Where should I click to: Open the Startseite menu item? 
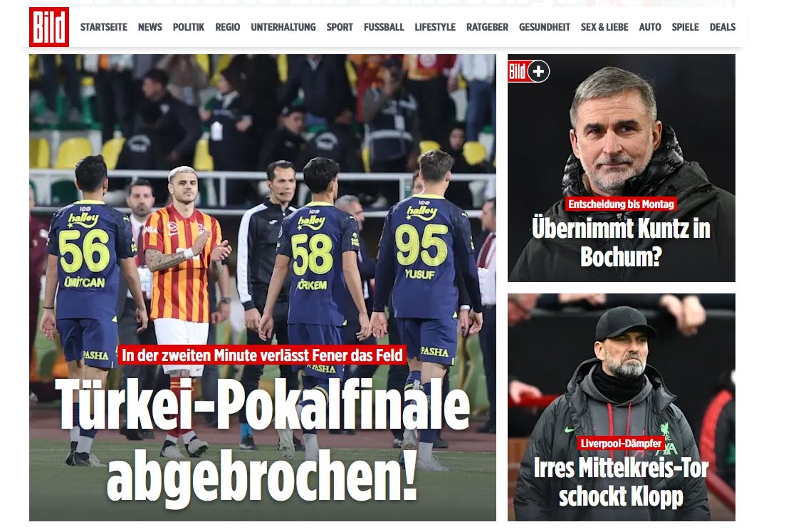pyautogui.click(x=103, y=27)
